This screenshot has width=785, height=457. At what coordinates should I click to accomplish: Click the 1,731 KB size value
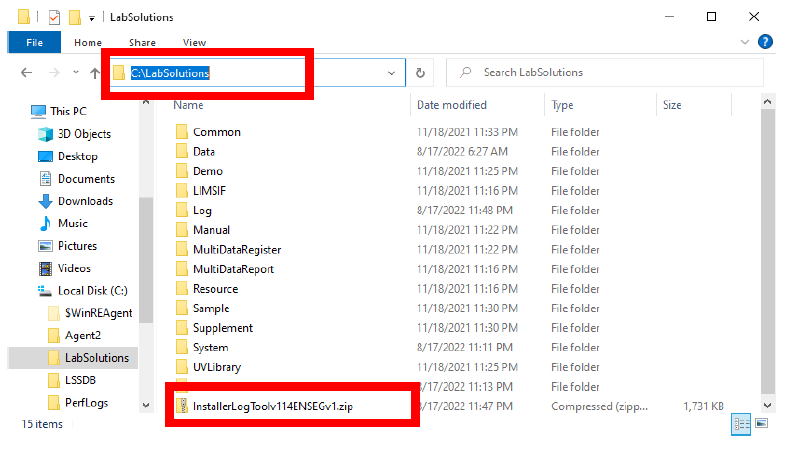[703, 406]
